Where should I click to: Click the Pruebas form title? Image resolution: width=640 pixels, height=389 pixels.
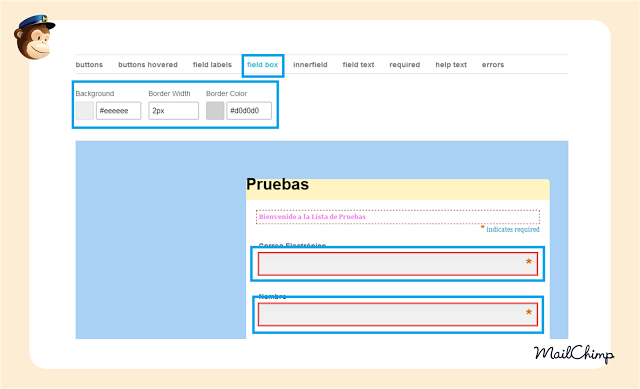pyautogui.click(x=278, y=184)
